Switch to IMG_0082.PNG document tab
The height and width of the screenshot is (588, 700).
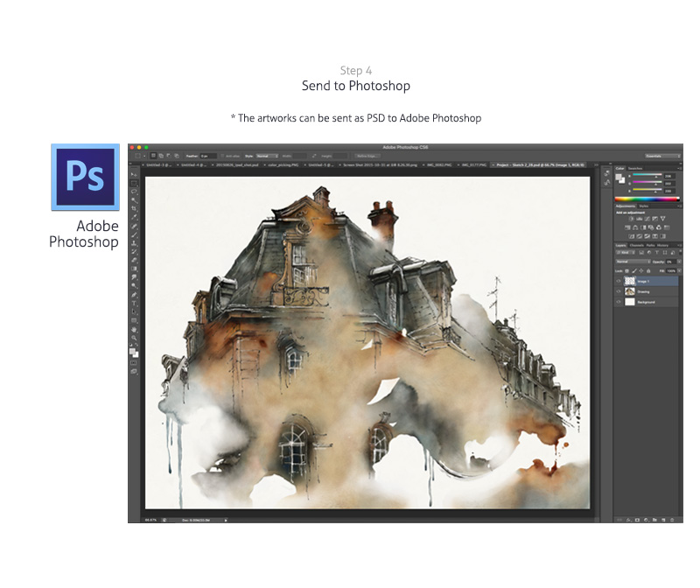(439, 164)
